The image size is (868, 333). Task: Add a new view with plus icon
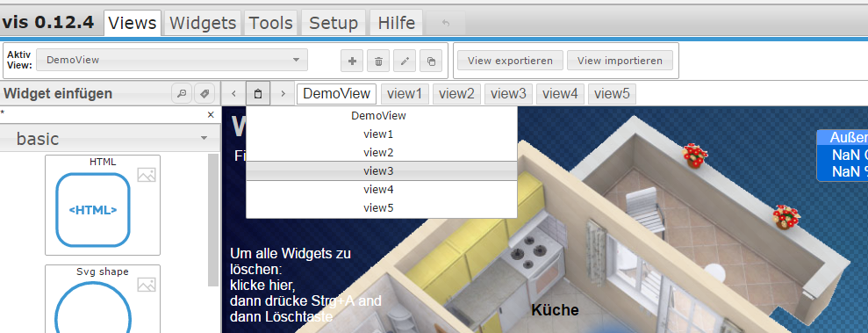pyautogui.click(x=352, y=61)
